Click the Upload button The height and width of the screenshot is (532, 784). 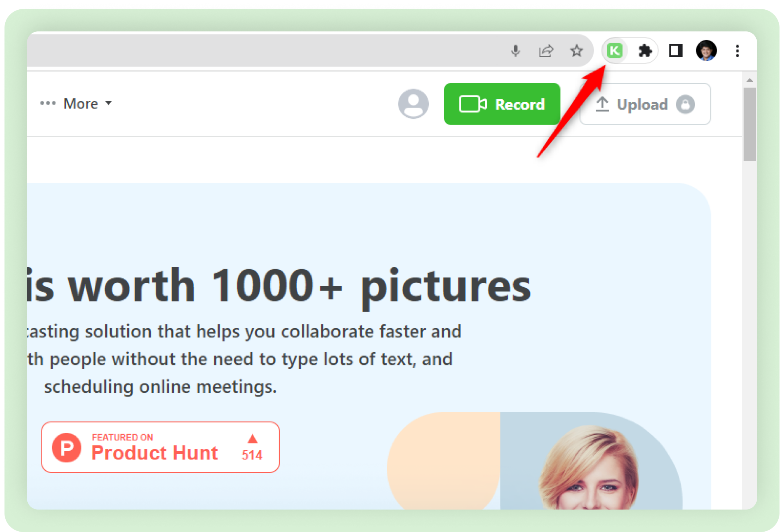coord(645,104)
